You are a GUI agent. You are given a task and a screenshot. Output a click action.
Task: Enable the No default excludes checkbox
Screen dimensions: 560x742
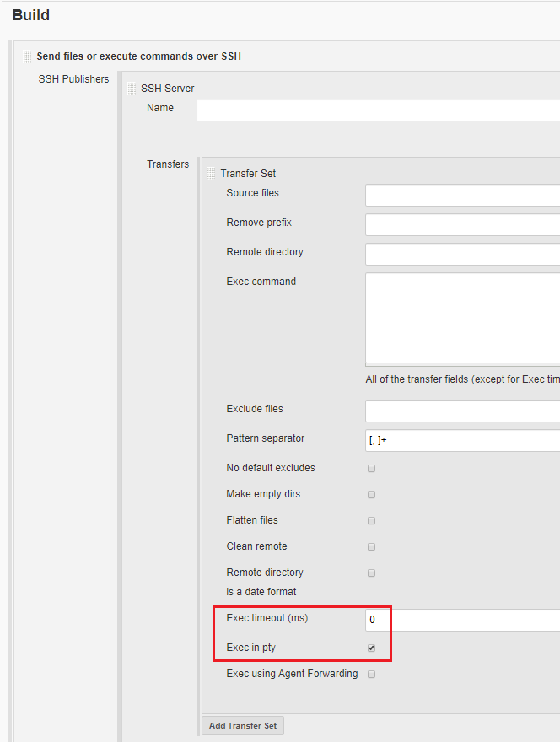372,469
